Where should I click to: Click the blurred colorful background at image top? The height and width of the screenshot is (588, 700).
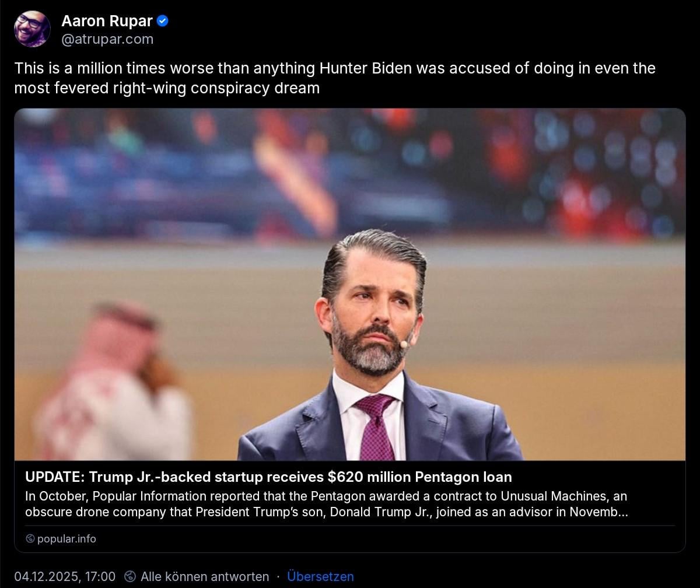click(350, 169)
